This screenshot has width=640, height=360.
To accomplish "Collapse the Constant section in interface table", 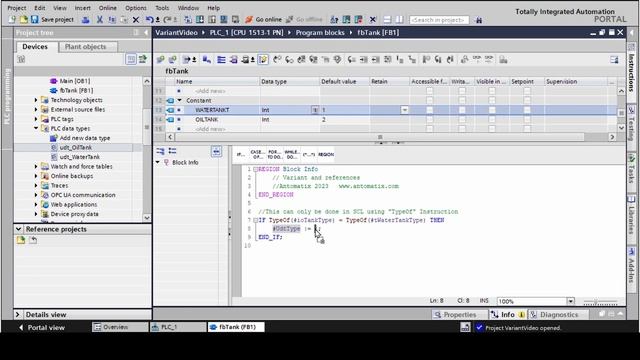I will click(x=179, y=100).
